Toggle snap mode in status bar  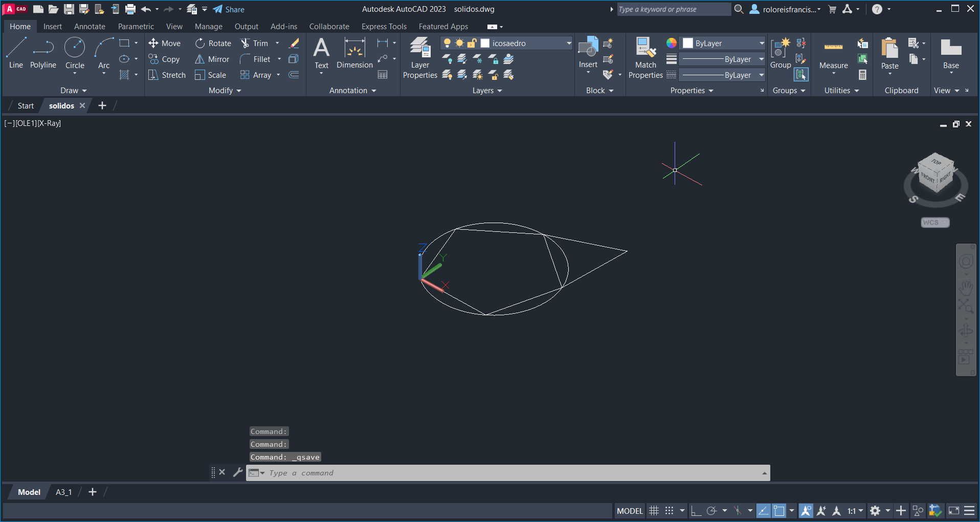click(x=669, y=511)
